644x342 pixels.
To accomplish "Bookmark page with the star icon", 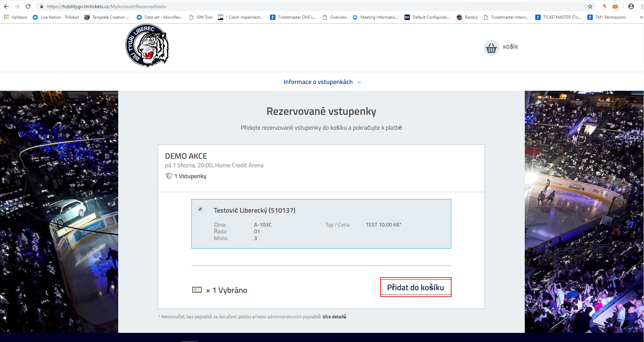I will tap(590, 6).
